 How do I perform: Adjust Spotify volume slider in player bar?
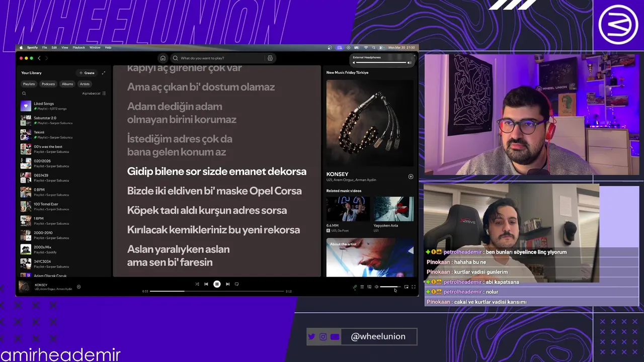[389, 287]
